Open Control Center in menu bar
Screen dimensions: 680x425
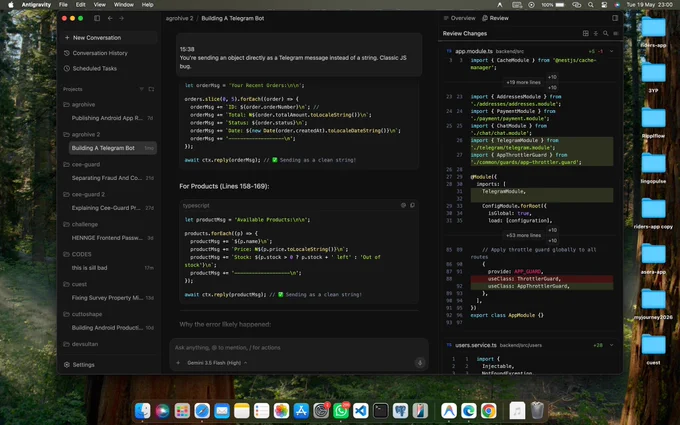pyautogui.click(x=604, y=5)
